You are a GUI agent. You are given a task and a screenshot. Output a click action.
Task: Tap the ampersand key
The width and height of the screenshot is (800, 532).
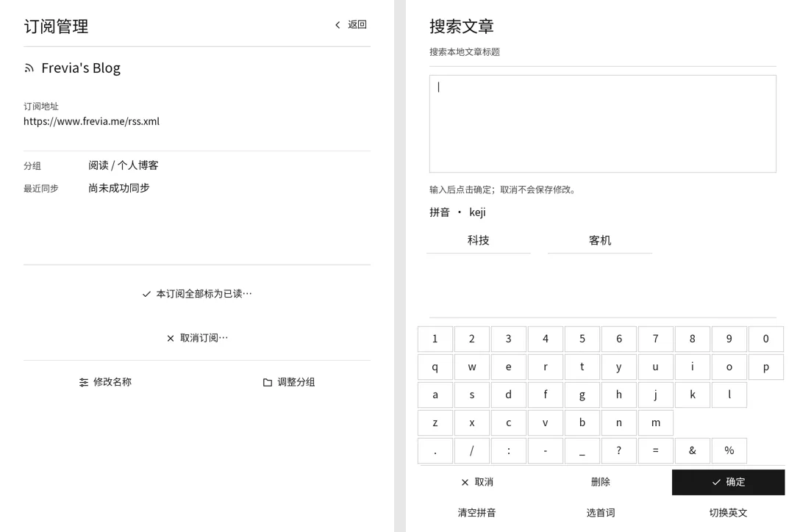coord(693,451)
